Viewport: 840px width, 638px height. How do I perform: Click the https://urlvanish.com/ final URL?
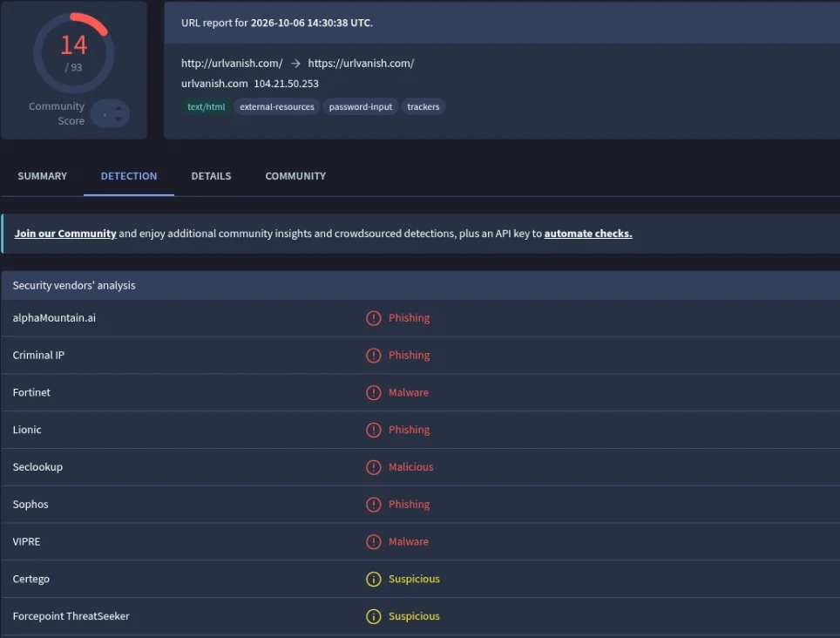(x=361, y=64)
